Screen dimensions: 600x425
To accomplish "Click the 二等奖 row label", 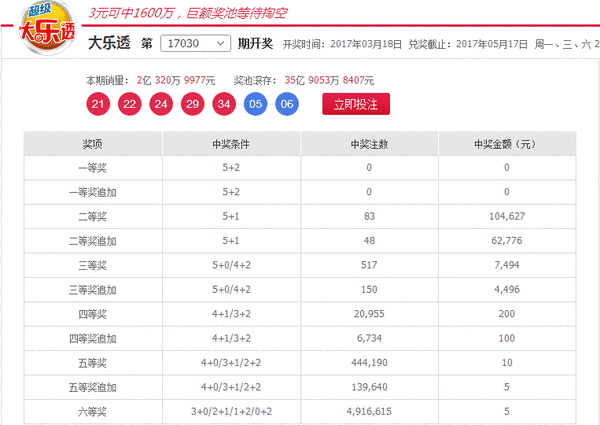I will [x=93, y=217].
